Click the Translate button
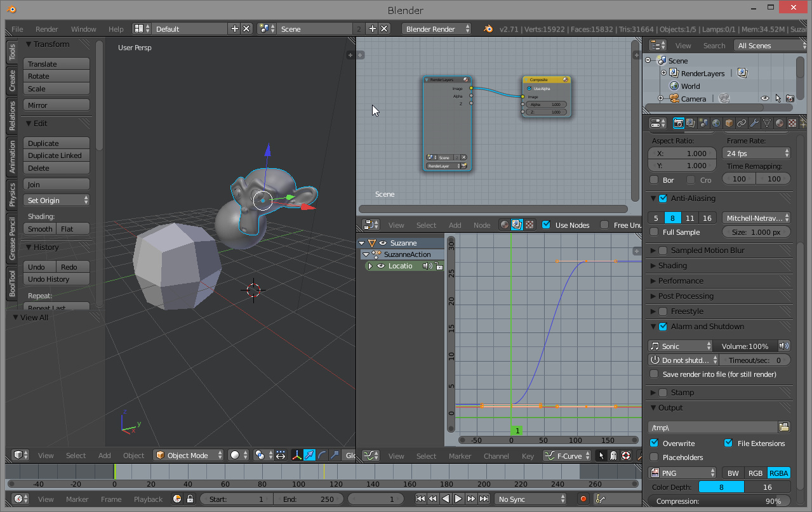The height and width of the screenshot is (512, 812). coord(57,64)
